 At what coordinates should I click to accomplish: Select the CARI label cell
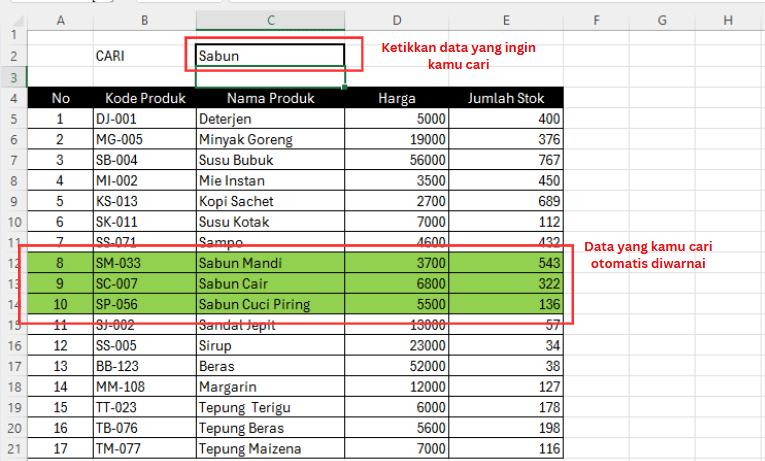coord(144,56)
